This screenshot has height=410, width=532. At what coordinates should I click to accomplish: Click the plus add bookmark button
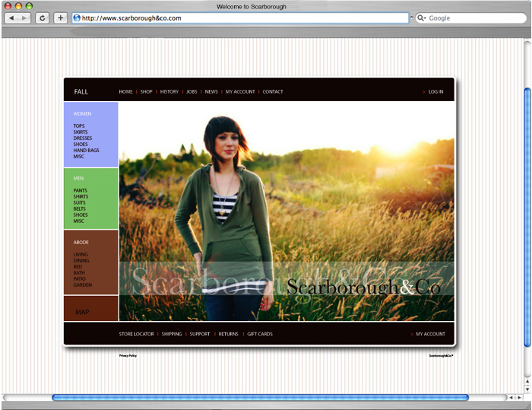click(61, 17)
